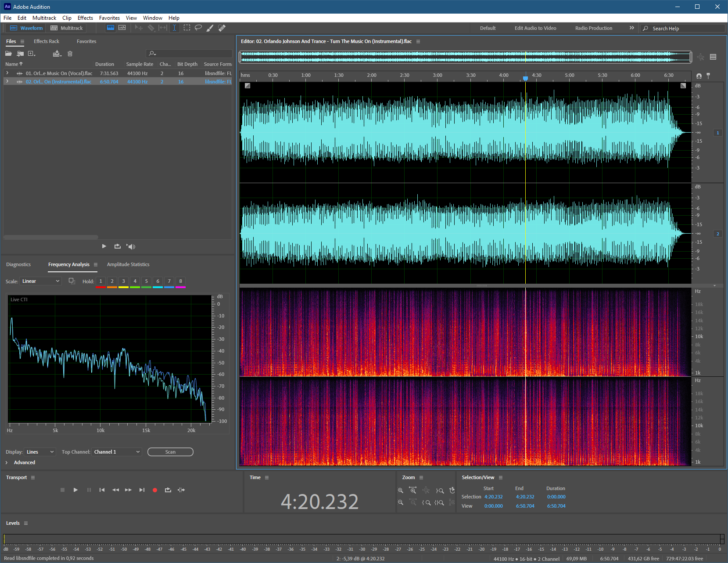Open the Scale Linear dropdown
The height and width of the screenshot is (563, 728).
[41, 281]
